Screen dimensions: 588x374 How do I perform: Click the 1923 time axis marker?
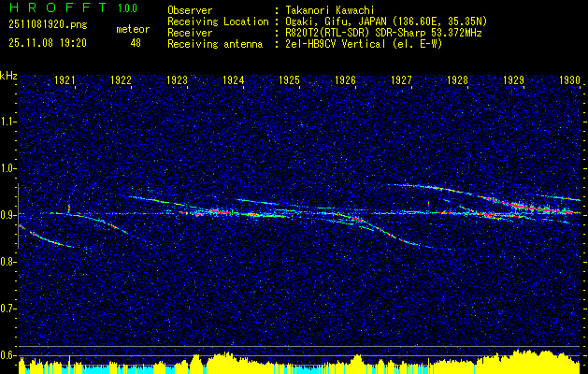tap(177, 79)
